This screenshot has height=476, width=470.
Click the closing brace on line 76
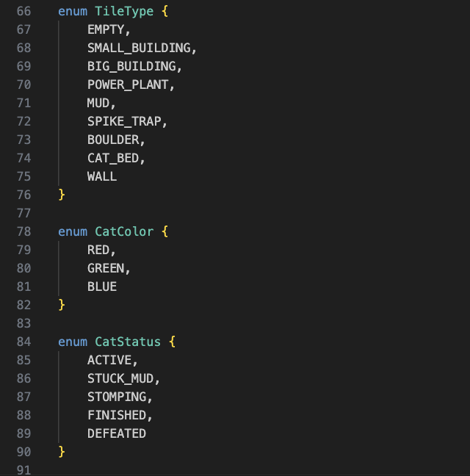62,195
